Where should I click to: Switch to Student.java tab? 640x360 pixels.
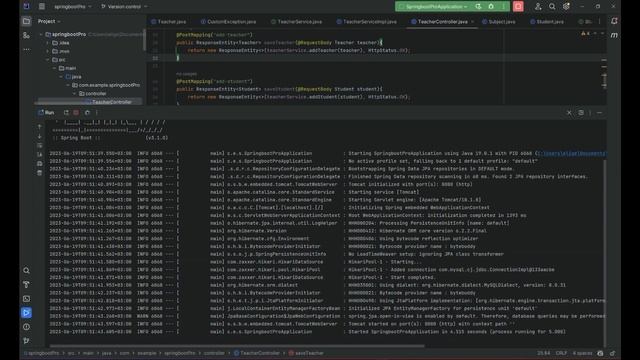click(x=547, y=22)
